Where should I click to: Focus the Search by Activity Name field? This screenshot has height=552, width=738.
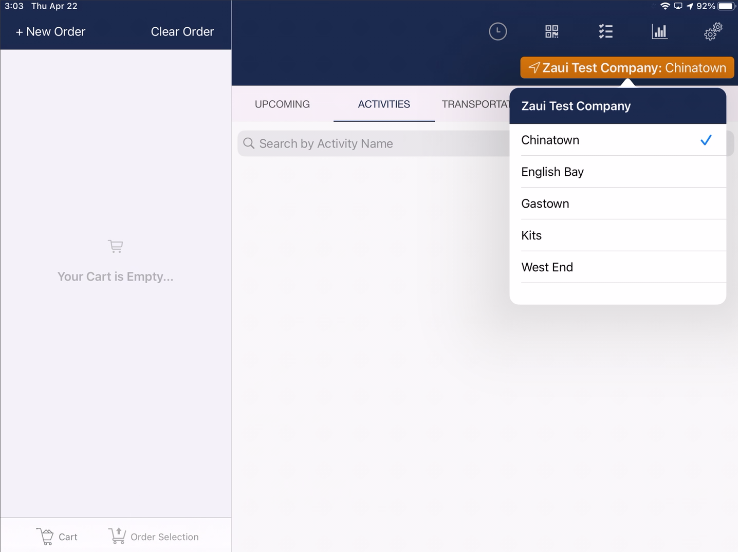point(374,144)
